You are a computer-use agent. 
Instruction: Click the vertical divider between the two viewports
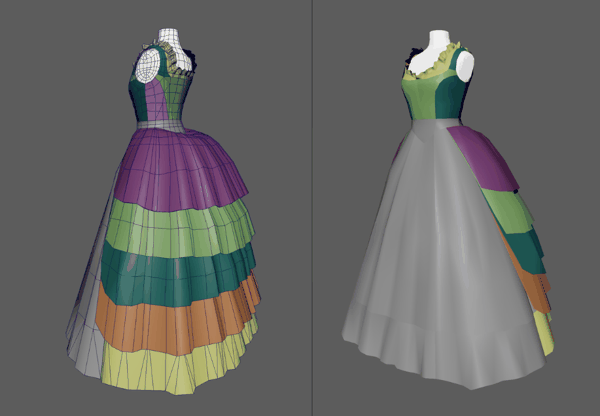click(313, 208)
